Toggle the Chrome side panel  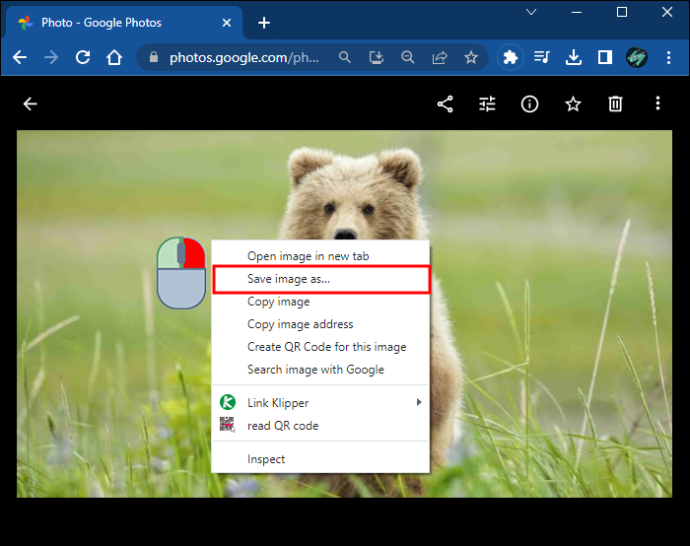[x=605, y=57]
